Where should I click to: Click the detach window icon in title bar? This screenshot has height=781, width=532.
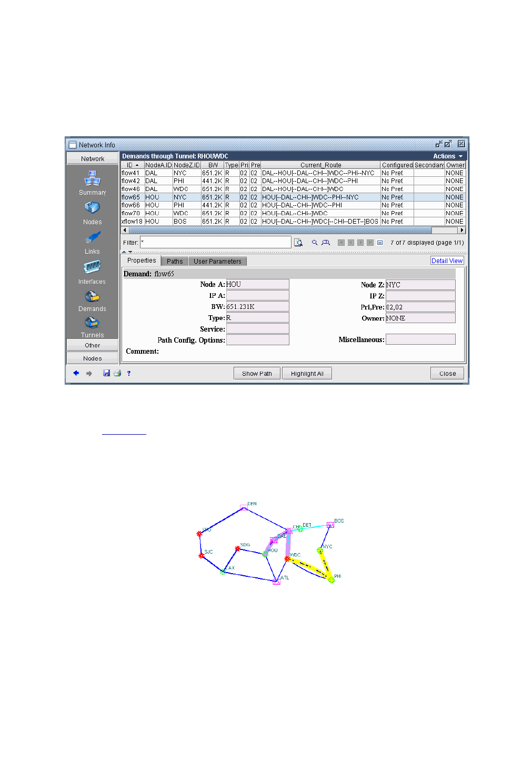(x=439, y=144)
